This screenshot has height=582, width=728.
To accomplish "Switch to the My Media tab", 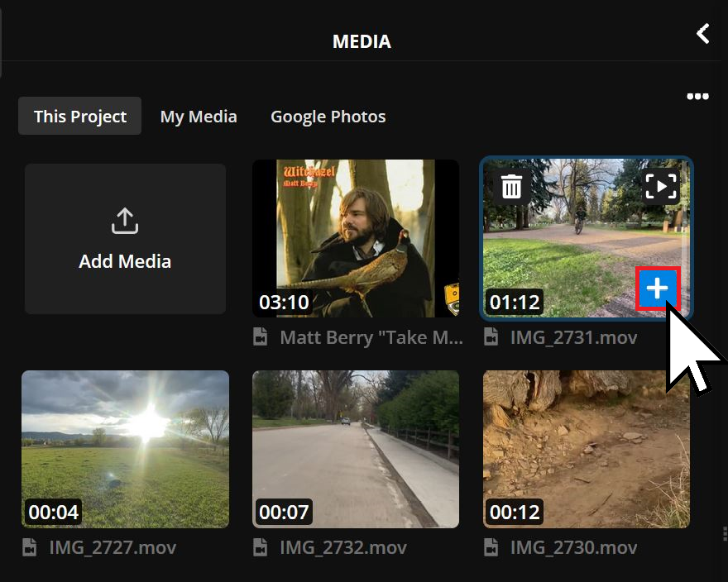I will [199, 117].
